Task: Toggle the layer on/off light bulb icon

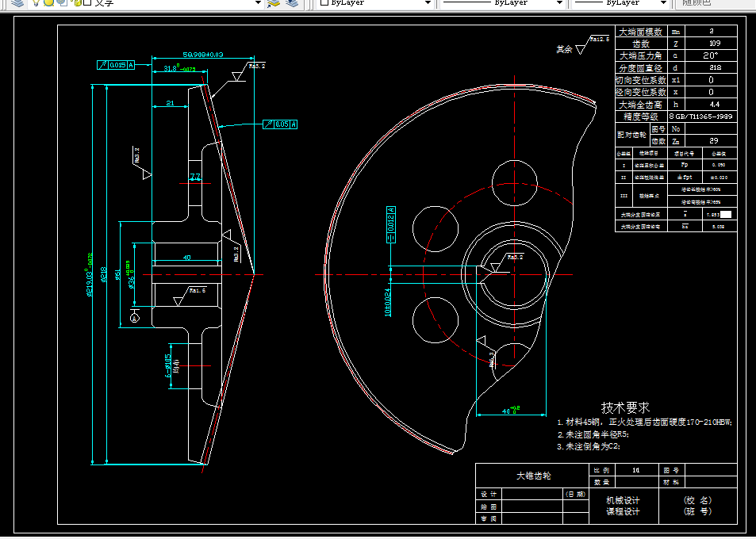Action: (x=36, y=2)
